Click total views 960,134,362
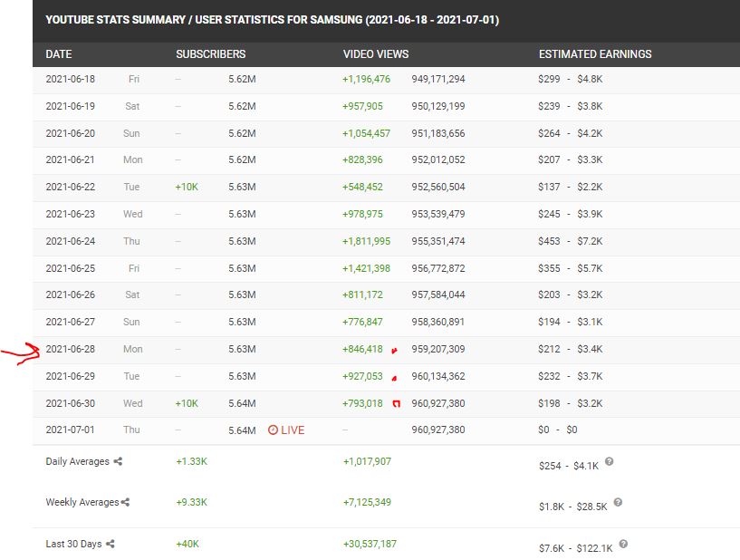Screen dimensions: 740x560 [x=438, y=376]
